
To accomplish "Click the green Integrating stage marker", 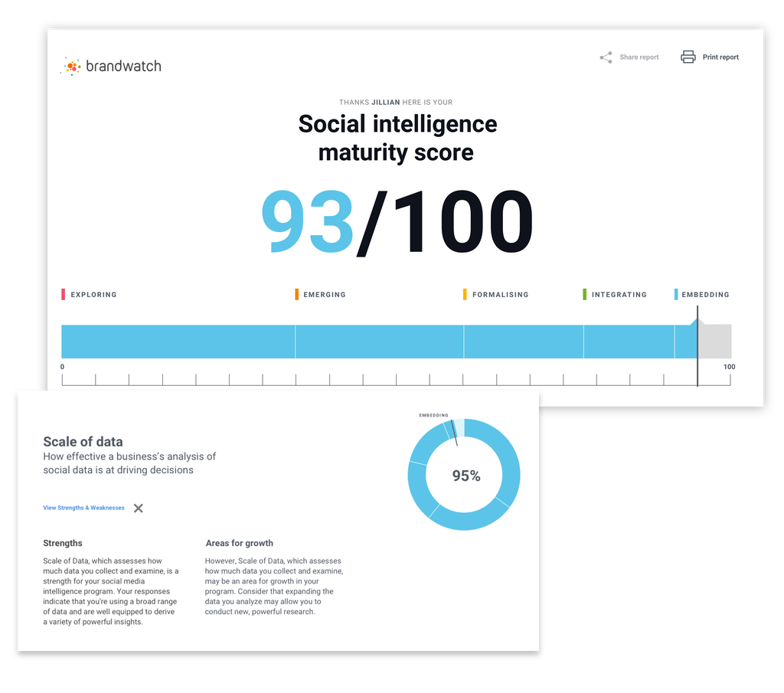I will (x=585, y=294).
